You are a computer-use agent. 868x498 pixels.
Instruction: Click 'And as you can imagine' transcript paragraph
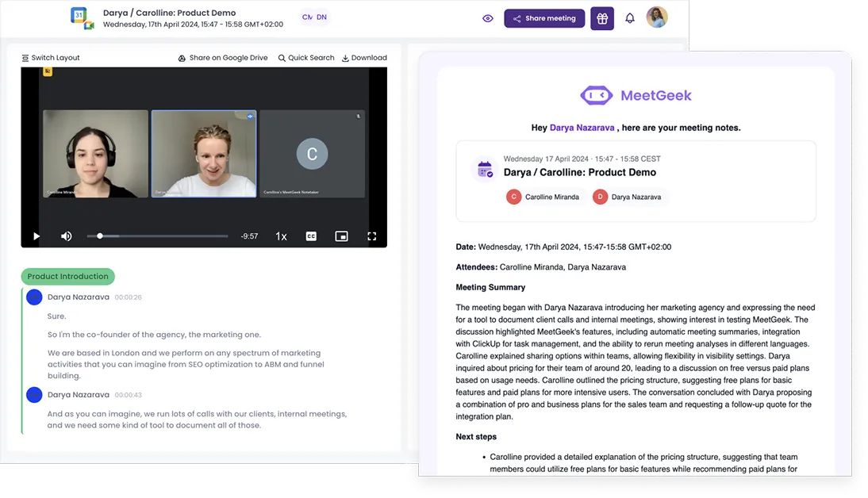click(197, 419)
